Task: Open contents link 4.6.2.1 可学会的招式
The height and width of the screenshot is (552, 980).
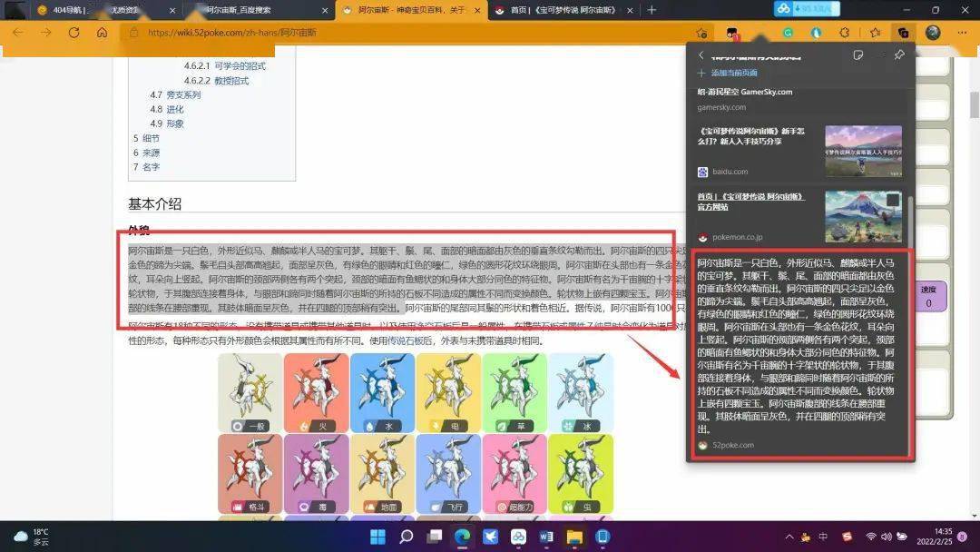Action: tap(224, 65)
